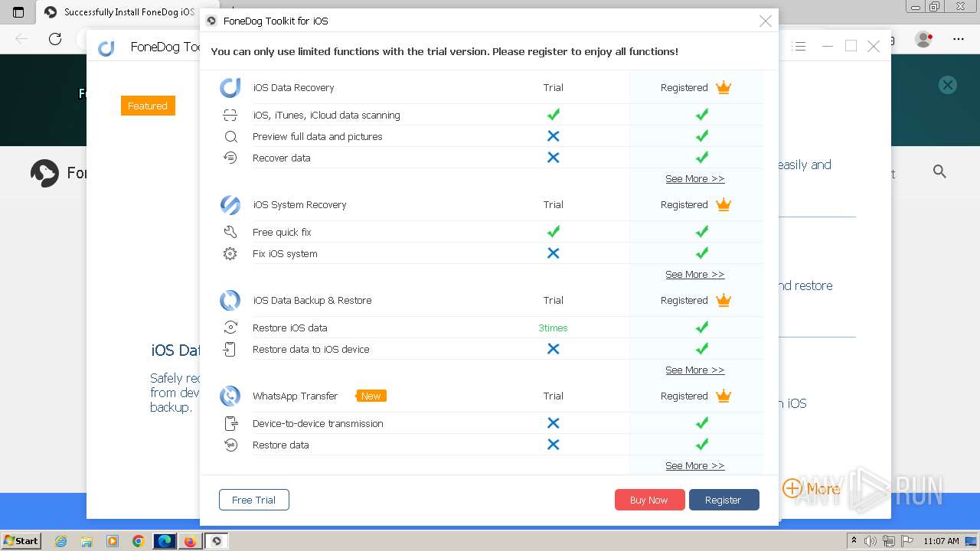Open the Register dialog button
Screen dimensions: 980x551
(x=724, y=500)
